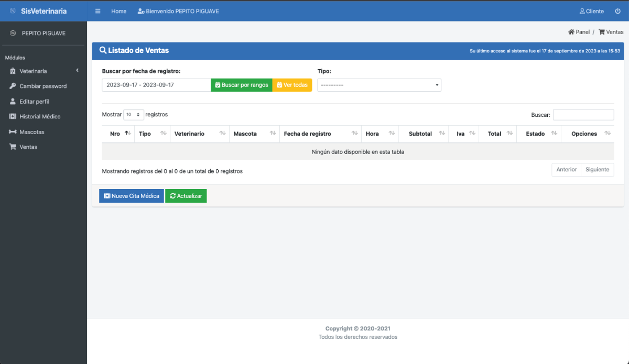The height and width of the screenshot is (364, 629).
Task: Click Nueva Cita Médica button
Action: tap(132, 196)
